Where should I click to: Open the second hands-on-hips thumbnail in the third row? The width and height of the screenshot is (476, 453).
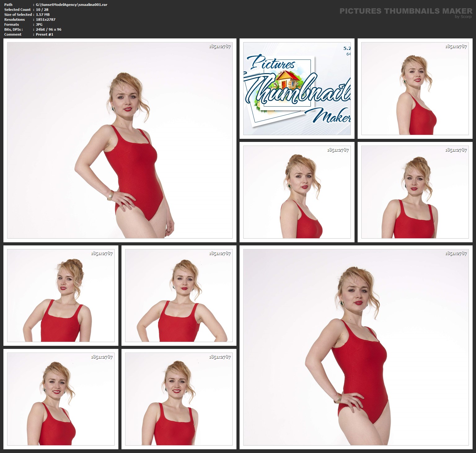click(x=179, y=296)
